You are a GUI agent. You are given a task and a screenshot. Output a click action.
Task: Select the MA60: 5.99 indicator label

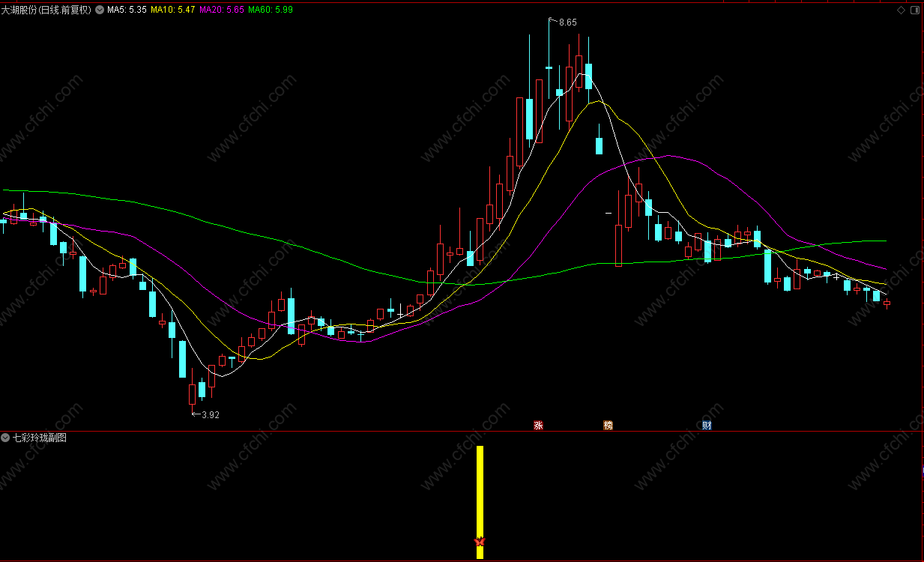(271, 10)
